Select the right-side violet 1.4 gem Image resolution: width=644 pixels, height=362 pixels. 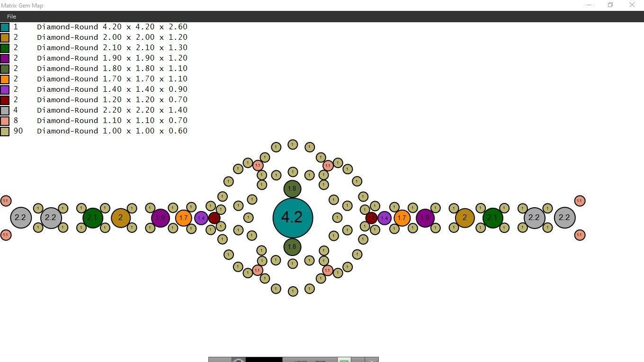pyautogui.click(x=384, y=218)
